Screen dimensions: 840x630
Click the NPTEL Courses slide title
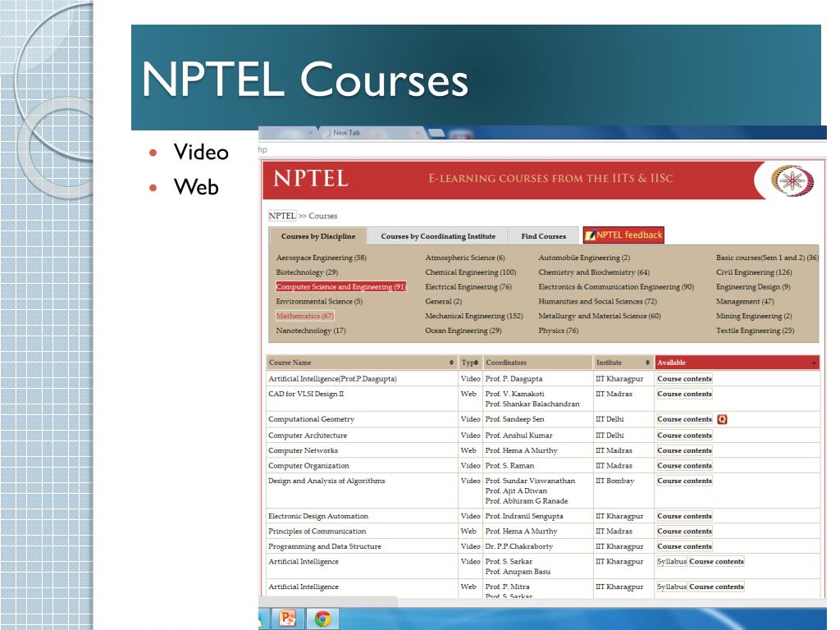(x=305, y=80)
